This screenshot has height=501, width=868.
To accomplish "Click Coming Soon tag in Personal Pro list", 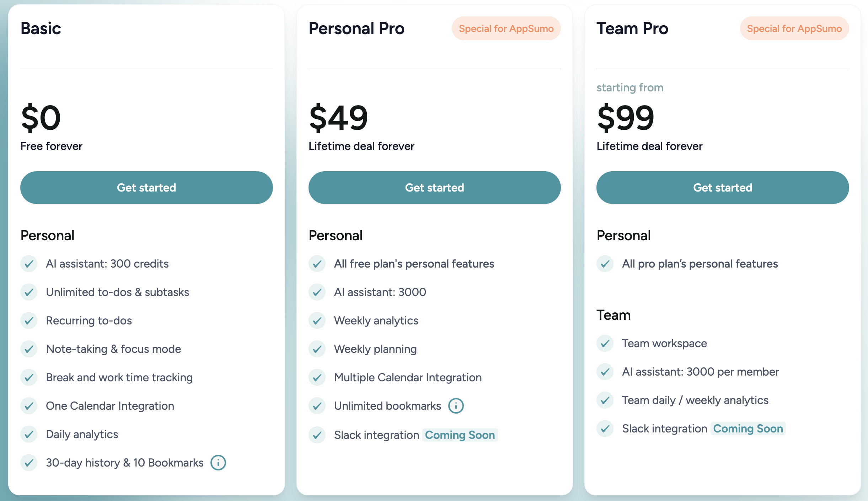I will tap(460, 435).
